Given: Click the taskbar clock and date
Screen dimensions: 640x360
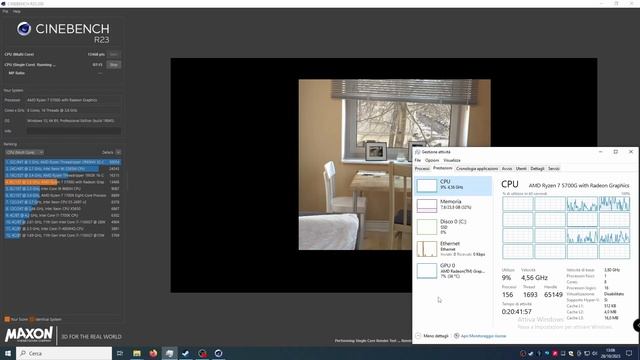Looking at the screenshot, I should pyautogui.click(x=611, y=353).
